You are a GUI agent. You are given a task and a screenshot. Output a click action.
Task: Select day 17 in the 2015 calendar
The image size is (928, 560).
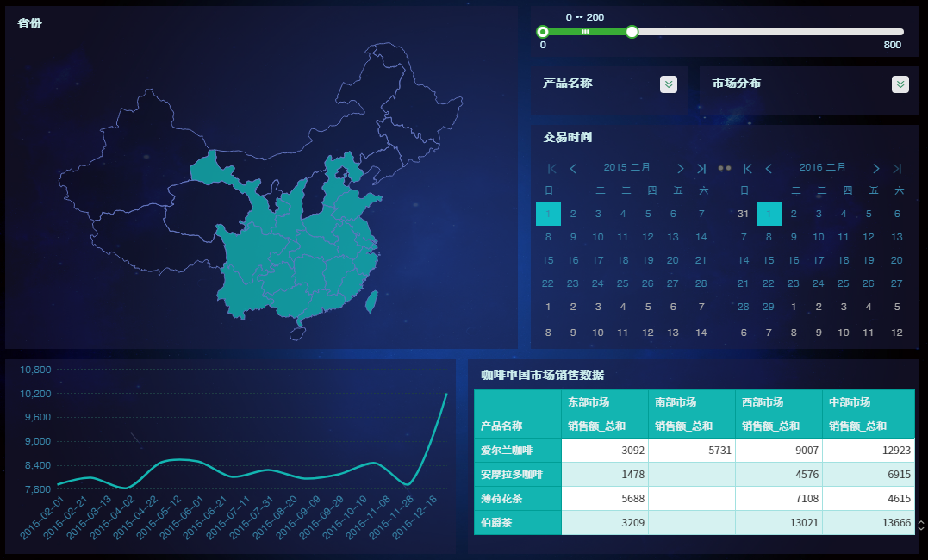[x=598, y=260]
